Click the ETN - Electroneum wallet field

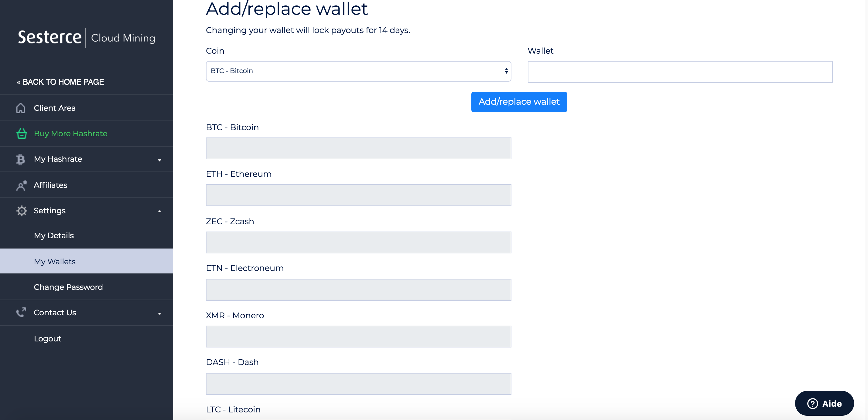click(x=358, y=290)
